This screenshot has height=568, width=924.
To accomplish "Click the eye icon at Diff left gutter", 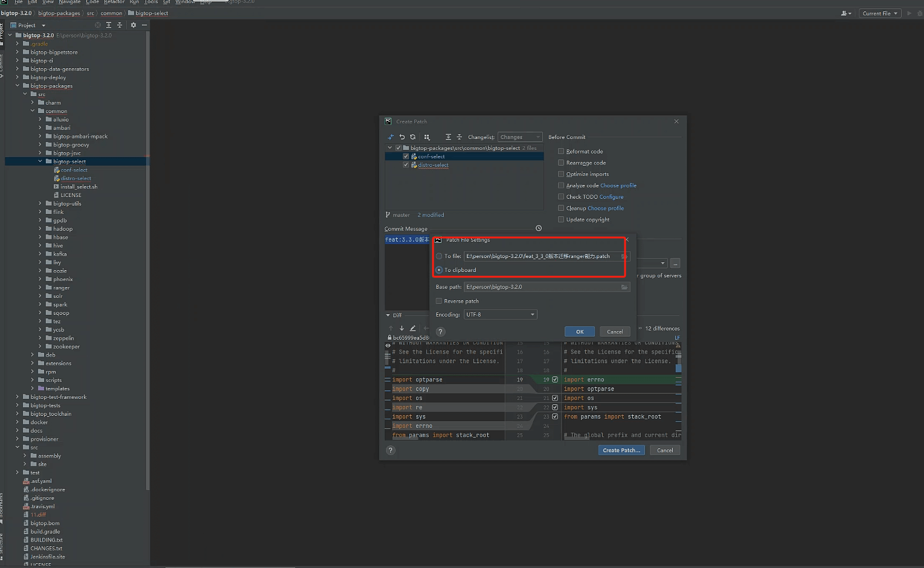I will pos(388,346).
